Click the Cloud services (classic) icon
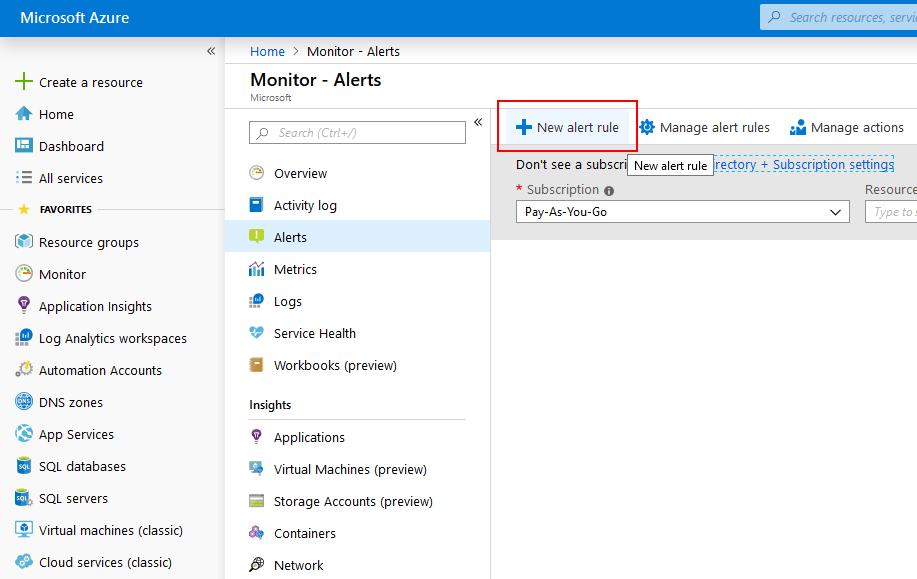Image resolution: width=917 pixels, height=579 pixels. pos(23,561)
